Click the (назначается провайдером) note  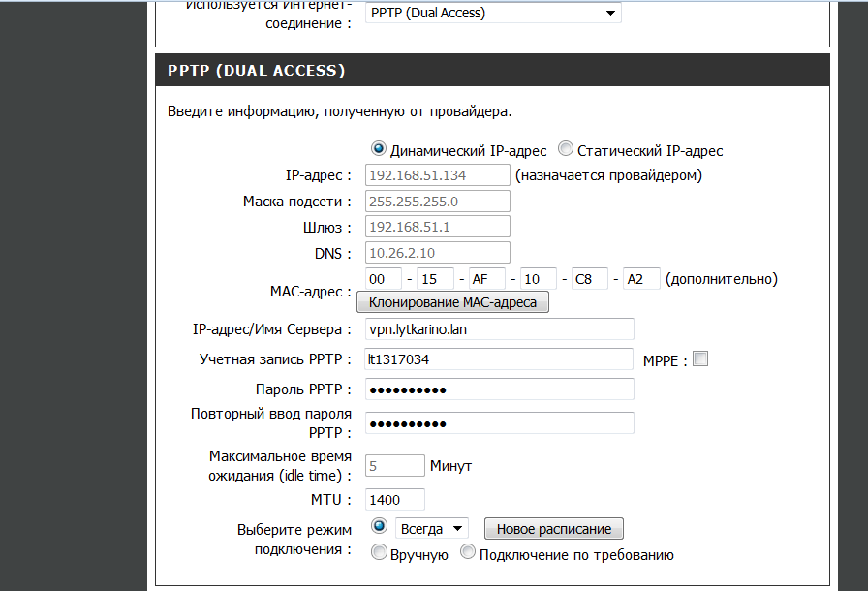[x=608, y=175]
